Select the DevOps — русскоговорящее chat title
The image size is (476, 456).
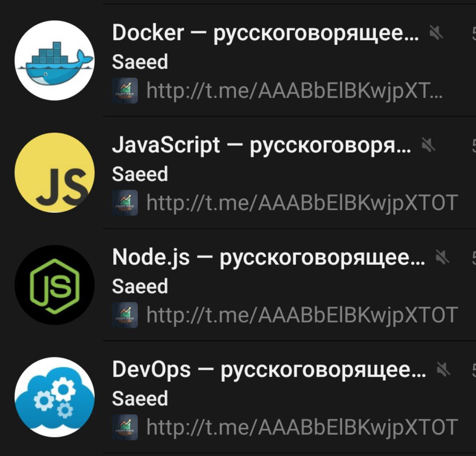click(x=269, y=370)
